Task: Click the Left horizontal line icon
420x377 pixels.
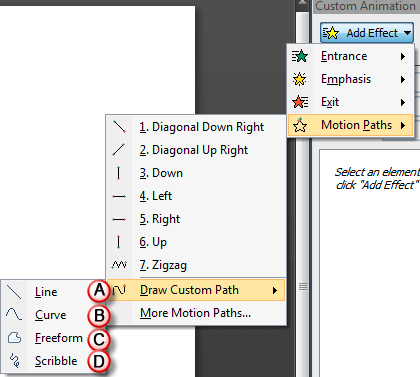Action: pyautogui.click(x=119, y=197)
